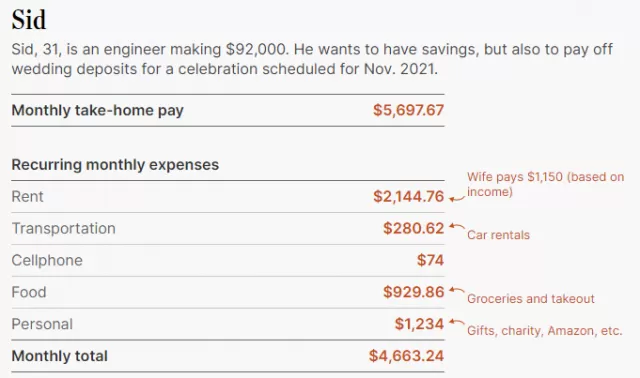Click the 'Groceries and takeout' note
The image size is (640, 378).
pos(531,299)
